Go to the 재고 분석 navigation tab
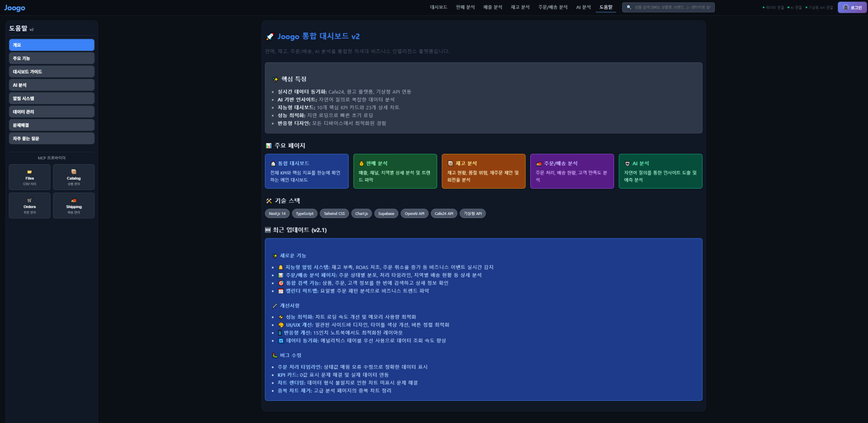The image size is (868, 423). tap(520, 7)
